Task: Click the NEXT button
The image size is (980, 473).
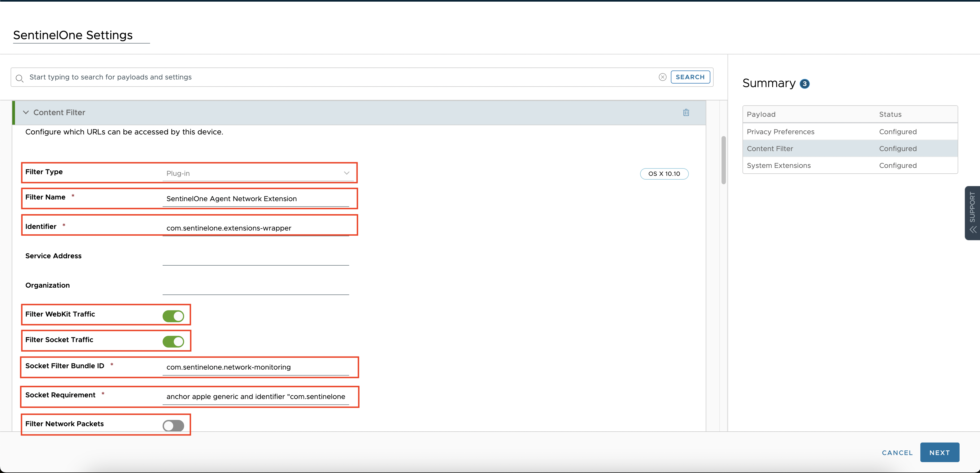Action: pyautogui.click(x=939, y=453)
